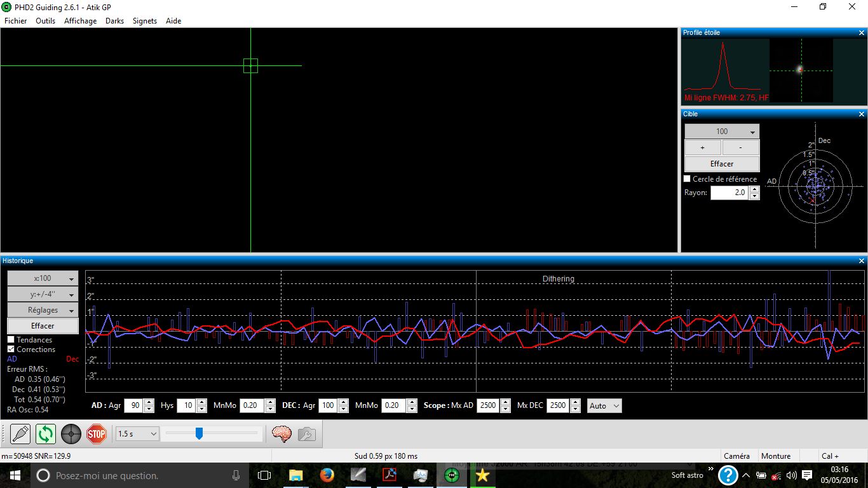Image resolution: width=868 pixels, height=488 pixels.
Task: Switch to the PHD2 taskbar icon
Action: click(452, 475)
